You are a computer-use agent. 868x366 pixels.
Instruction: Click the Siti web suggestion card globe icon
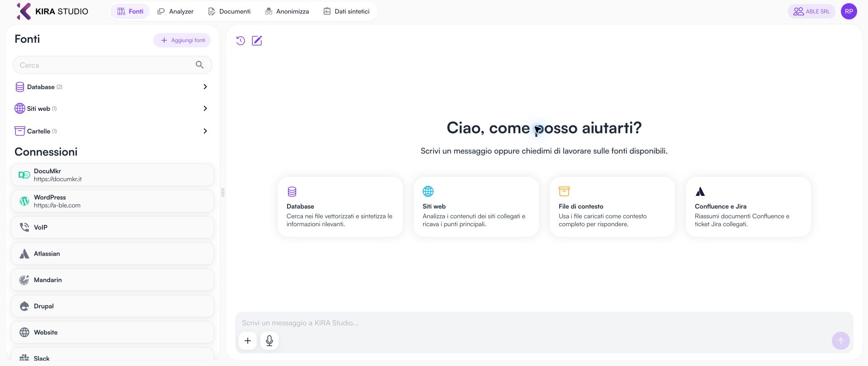(x=428, y=191)
